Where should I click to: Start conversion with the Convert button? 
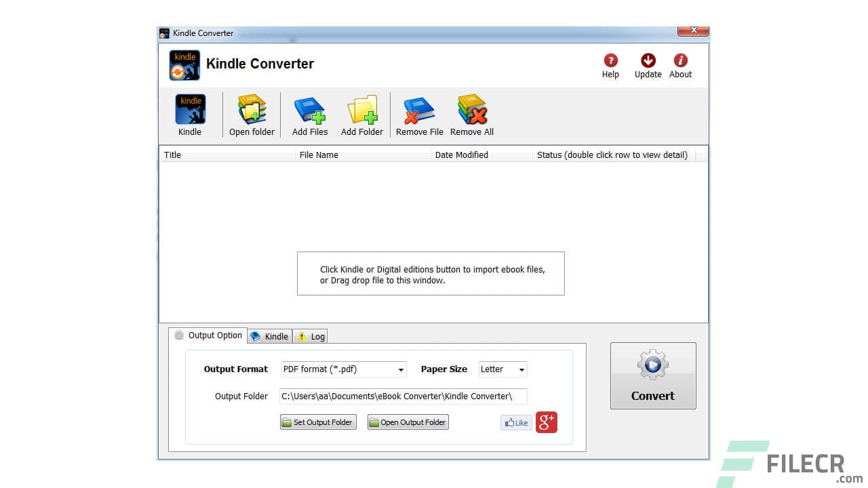tap(652, 376)
